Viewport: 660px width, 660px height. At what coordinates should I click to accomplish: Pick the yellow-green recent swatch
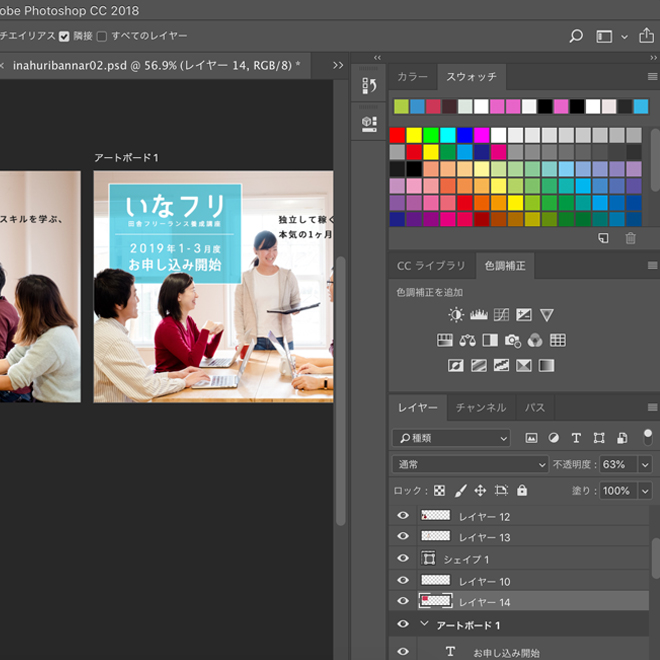[401, 106]
